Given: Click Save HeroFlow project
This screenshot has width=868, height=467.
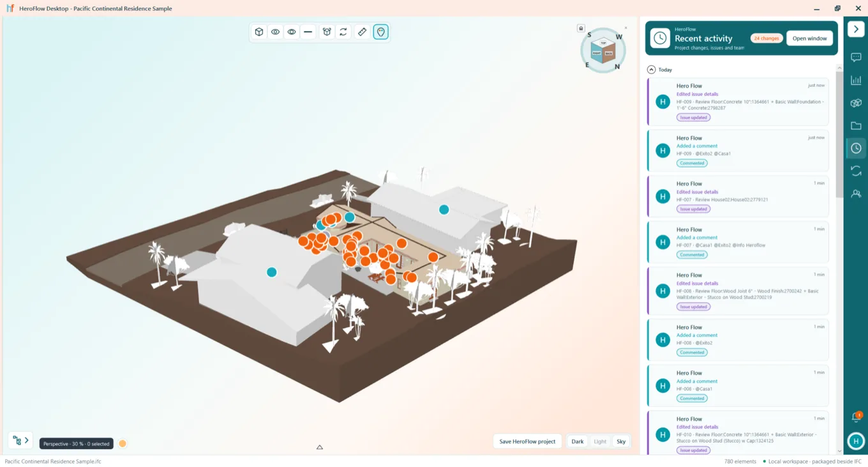Looking at the screenshot, I should click(527, 441).
